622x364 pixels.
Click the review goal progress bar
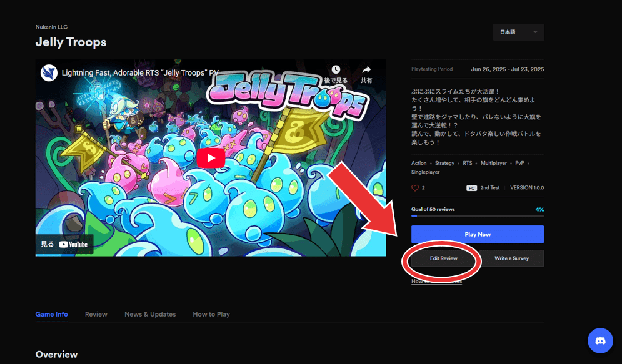pos(478,216)
